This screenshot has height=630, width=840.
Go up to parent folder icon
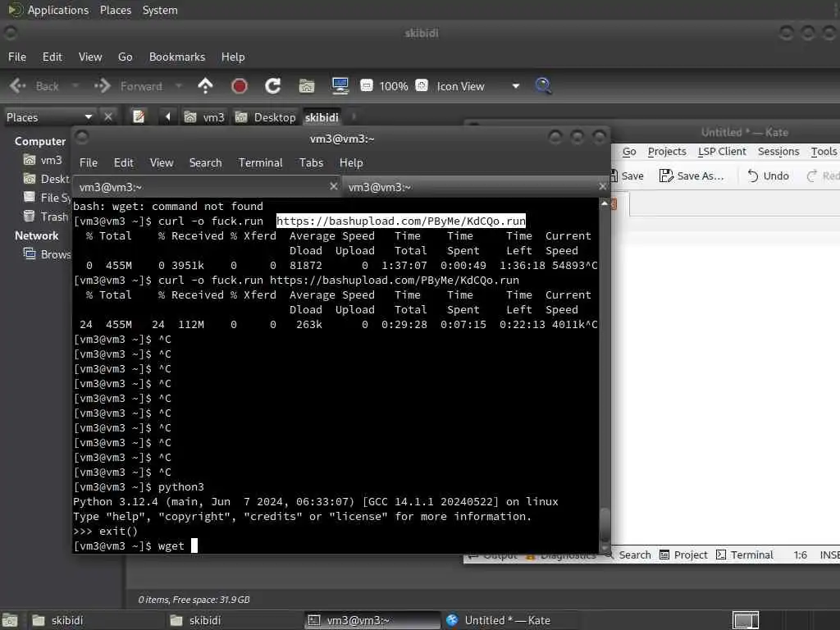point(205,85)
